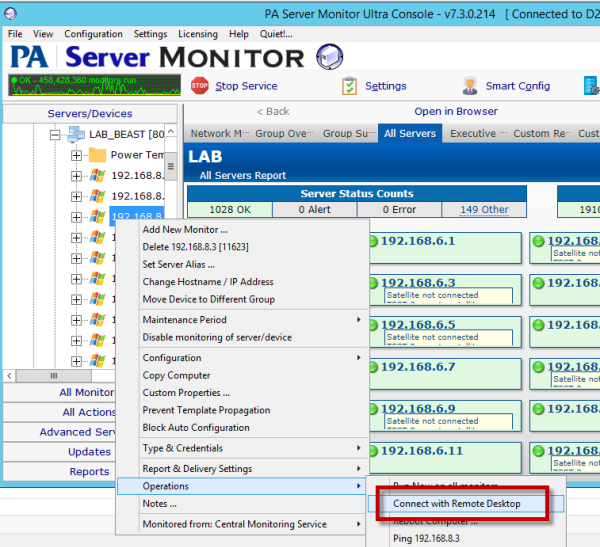The height and width of the screenshot is (547, 600).
Task: Click the Power Templates folder icon
Action: [x=97, y=155]
